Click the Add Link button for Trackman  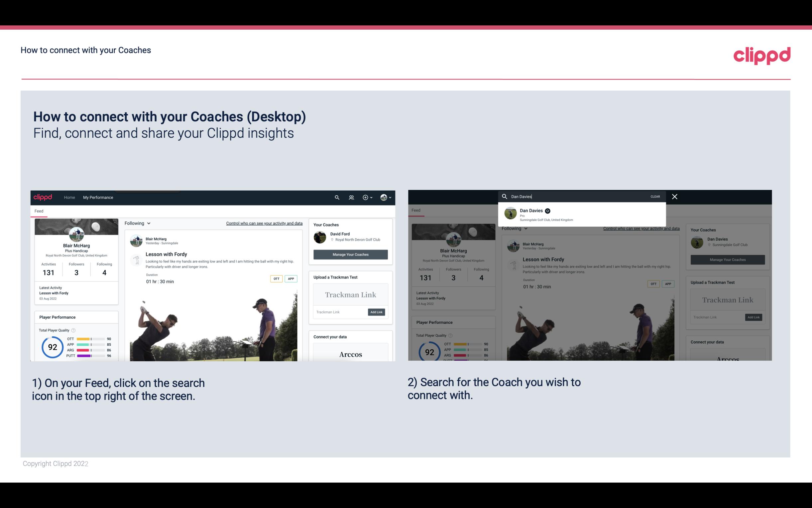pyautogui.click(x=377, y=312)
